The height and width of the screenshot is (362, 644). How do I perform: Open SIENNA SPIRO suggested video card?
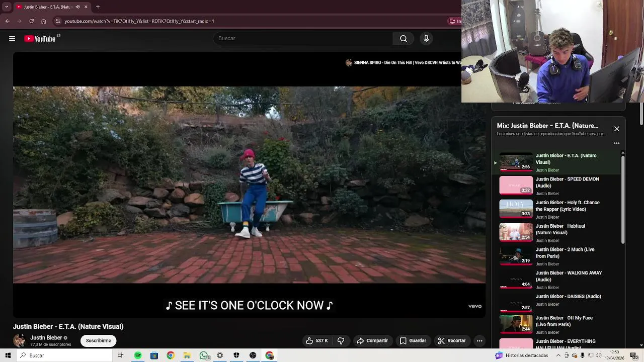pos(403,63)
